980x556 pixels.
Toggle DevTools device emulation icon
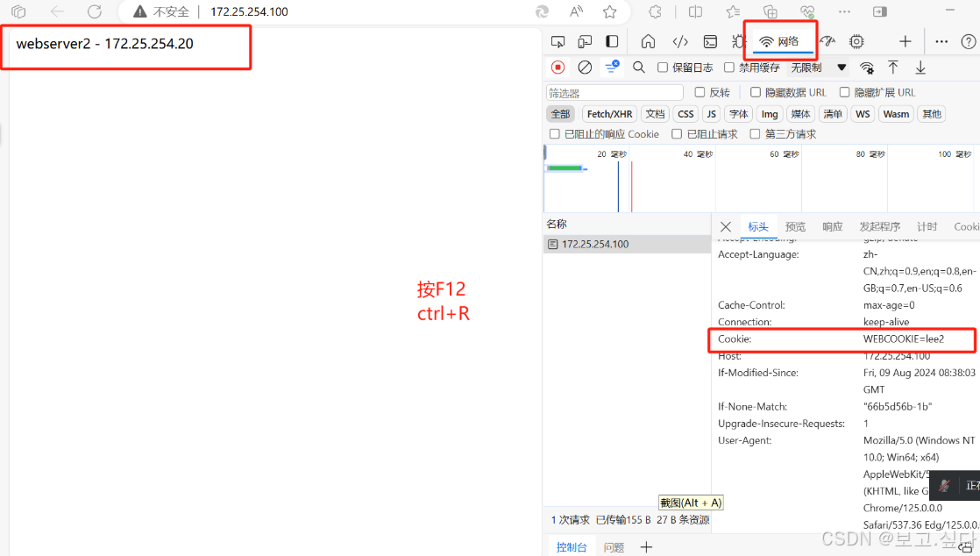(x=585, y=41)
